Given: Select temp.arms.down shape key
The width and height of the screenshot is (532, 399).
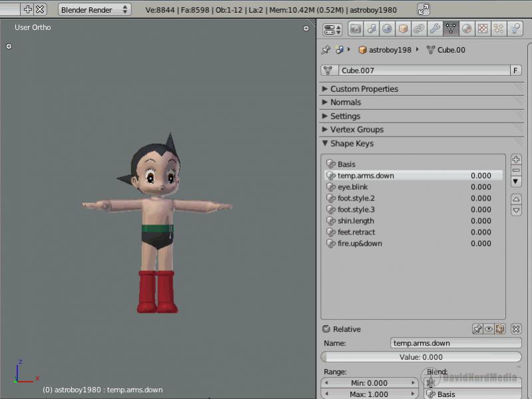Looking at the screenshot, I should tap(413, 175).
